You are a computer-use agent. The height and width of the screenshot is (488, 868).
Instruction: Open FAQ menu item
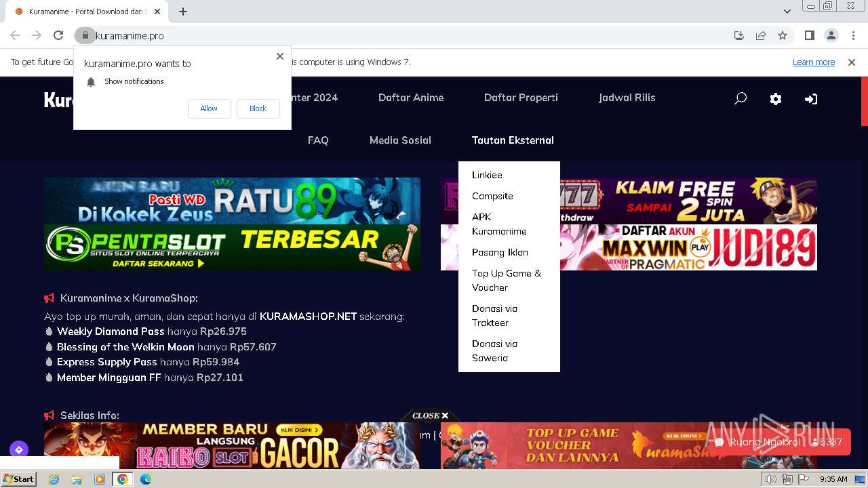[x=318, y=140]
